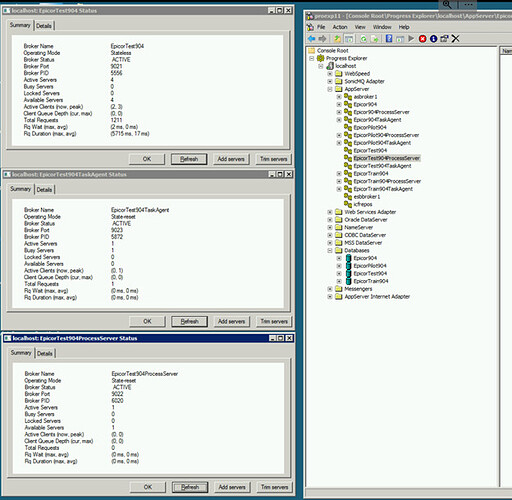Open the Window menu
Screen dimensions: 512x500
point(382,27)
